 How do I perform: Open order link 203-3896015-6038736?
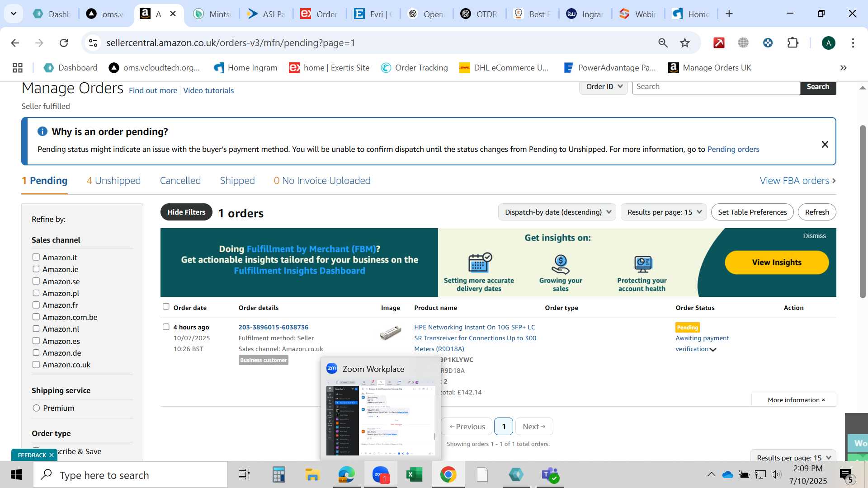point(274,327)
